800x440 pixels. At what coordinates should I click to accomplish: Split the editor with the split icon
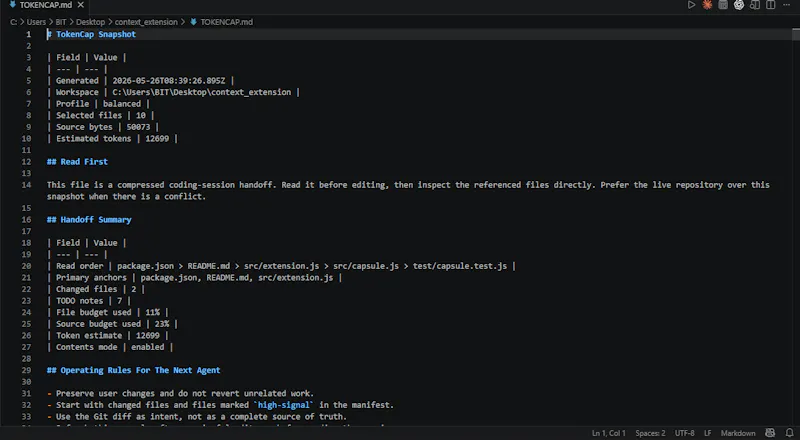(x=770, y=5)
